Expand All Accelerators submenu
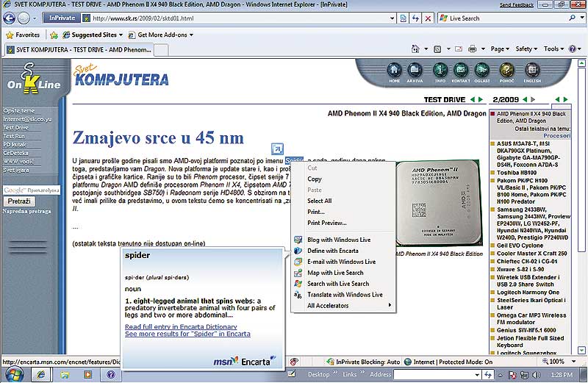Viewport: 588px width, 383px height. [343, 306]
